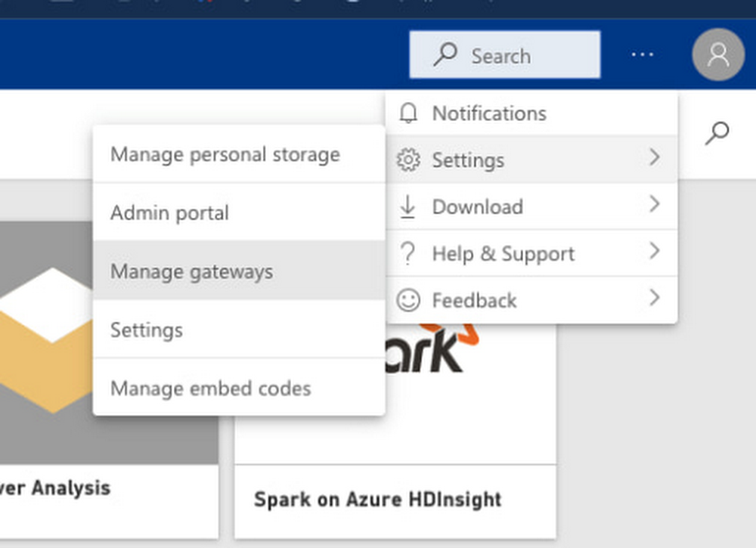Open Manage embed codes

(x=210, y=389)
